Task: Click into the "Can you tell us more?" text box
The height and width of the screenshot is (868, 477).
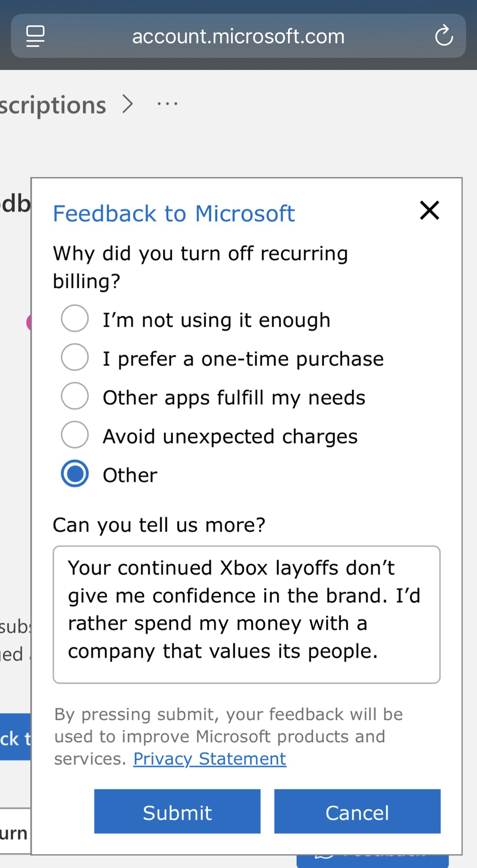Action: (246, 614)
